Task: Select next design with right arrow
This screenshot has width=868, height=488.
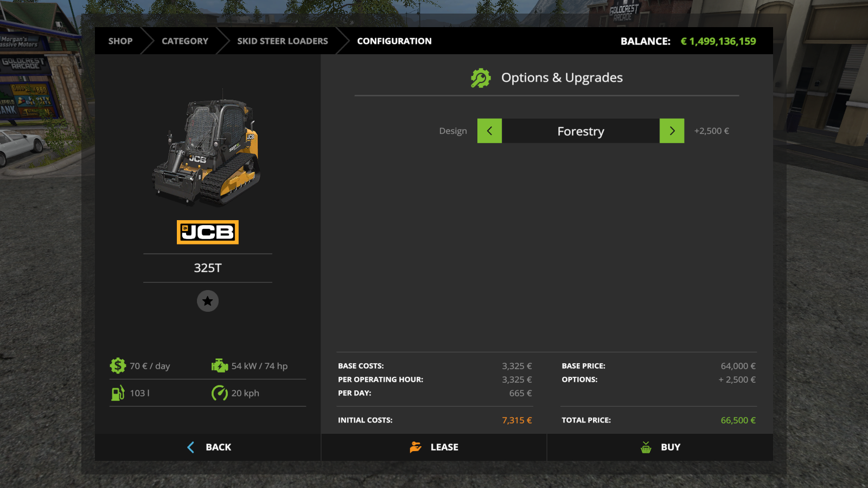Action: [x=672, y=131]
